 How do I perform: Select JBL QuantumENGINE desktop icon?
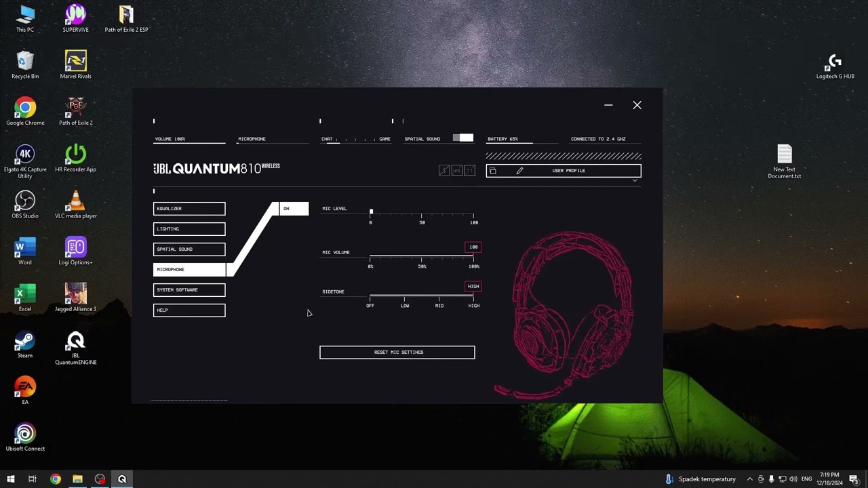(x=76, y=348)
